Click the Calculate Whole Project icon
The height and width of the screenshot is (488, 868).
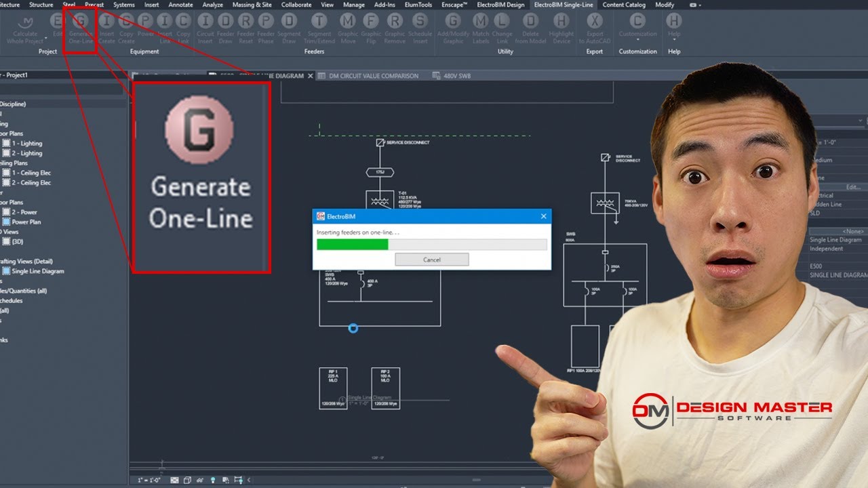pos(25,22)
